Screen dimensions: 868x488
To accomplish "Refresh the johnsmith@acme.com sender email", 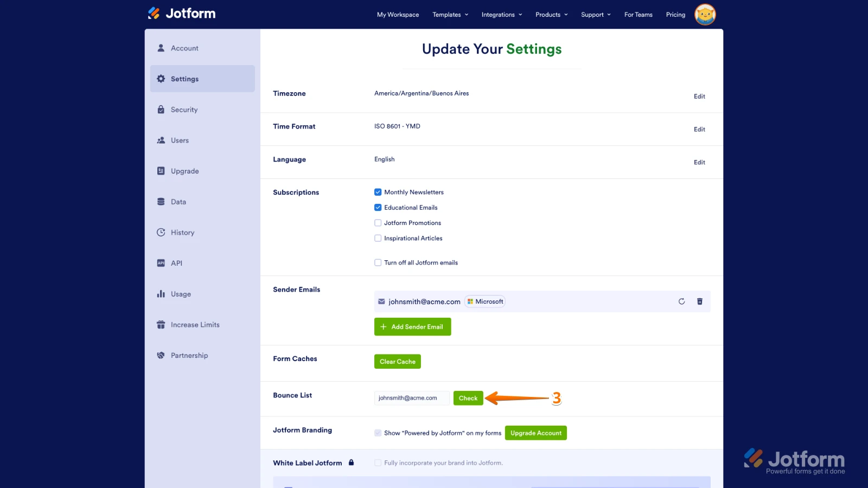I will (x=681, y=301).
